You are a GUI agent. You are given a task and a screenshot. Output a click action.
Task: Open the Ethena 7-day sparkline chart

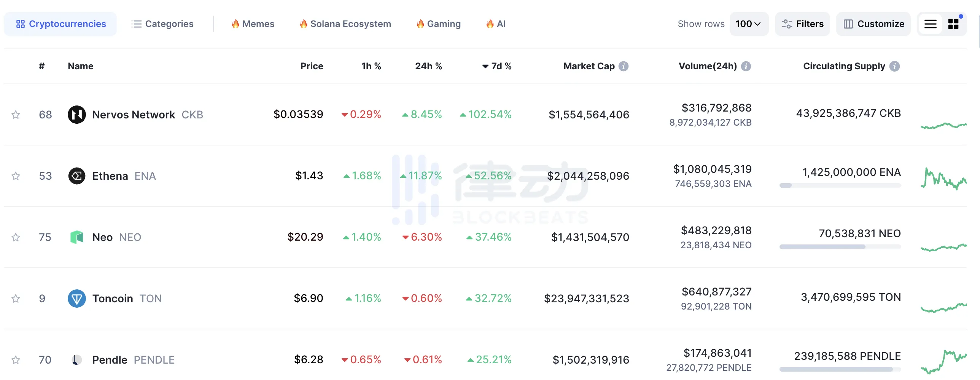click(943, 178)
